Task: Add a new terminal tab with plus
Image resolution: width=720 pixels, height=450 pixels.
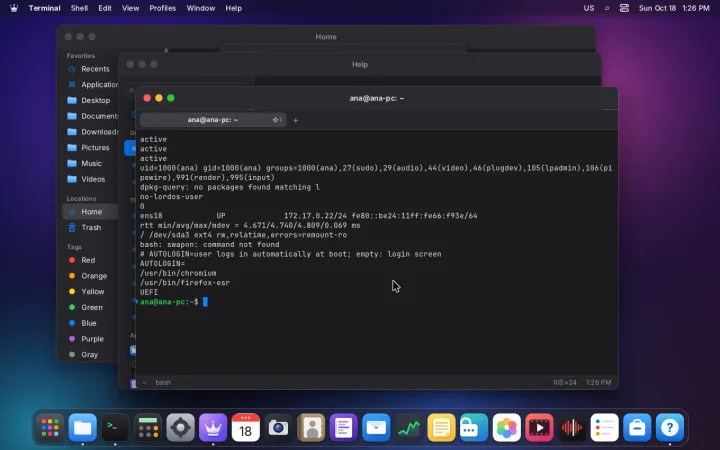Action: [x=295, y=120]
